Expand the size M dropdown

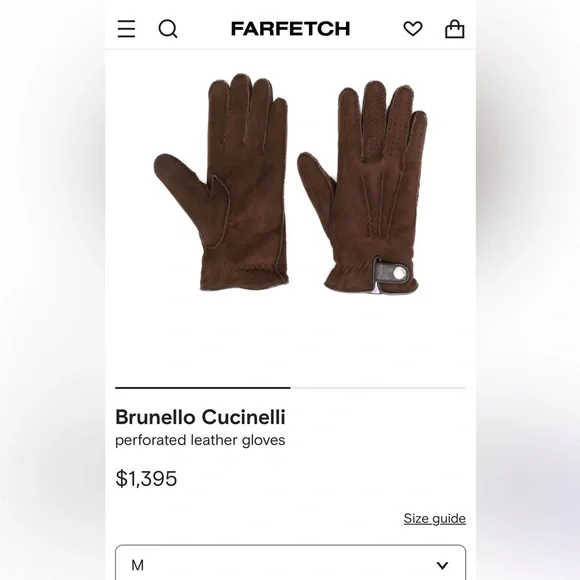point(290,562)
